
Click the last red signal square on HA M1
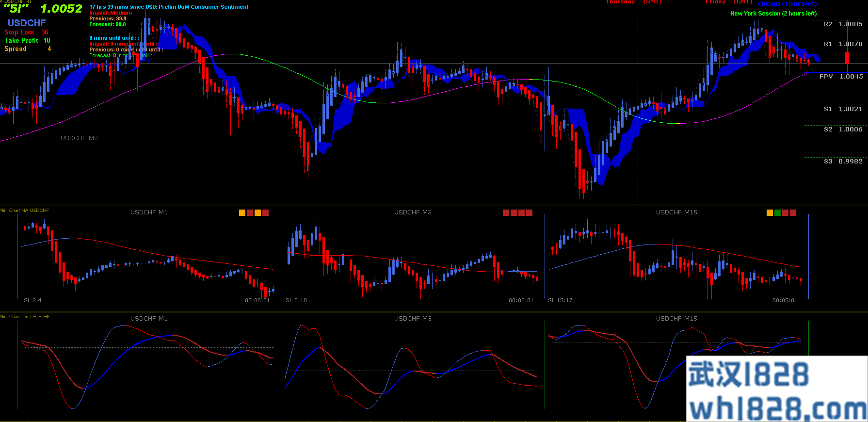pos(265,212)
